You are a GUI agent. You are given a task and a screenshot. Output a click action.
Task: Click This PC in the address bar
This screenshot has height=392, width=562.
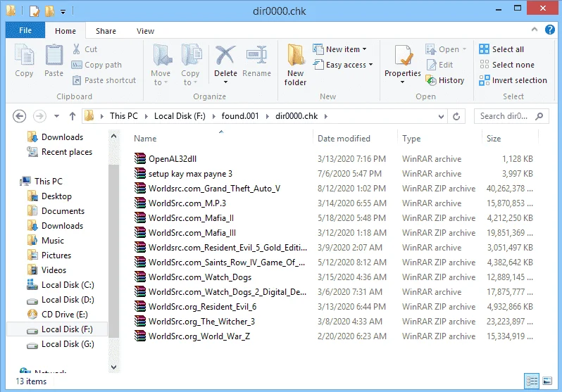click(124, 116)
